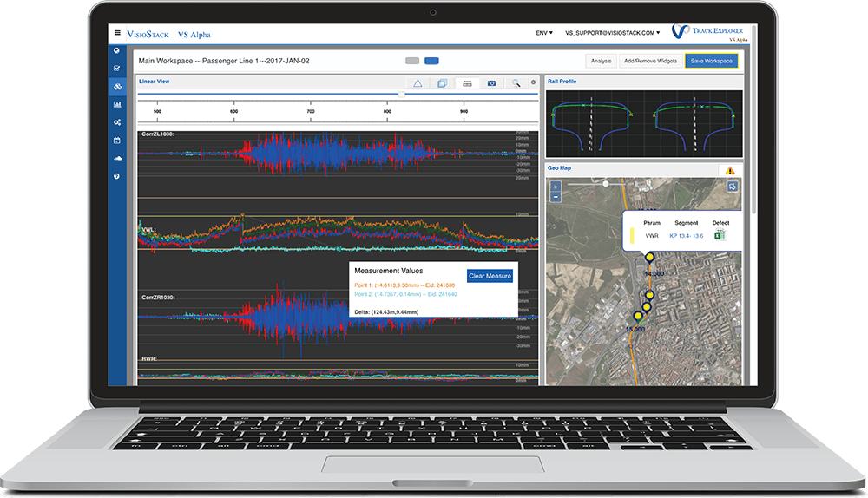
Task: Click the camera snapshot icon
Action: [x=491, y=83]
